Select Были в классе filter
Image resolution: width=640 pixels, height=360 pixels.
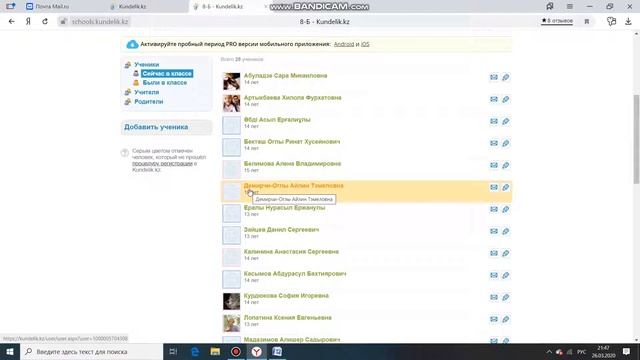click(164, 82)
